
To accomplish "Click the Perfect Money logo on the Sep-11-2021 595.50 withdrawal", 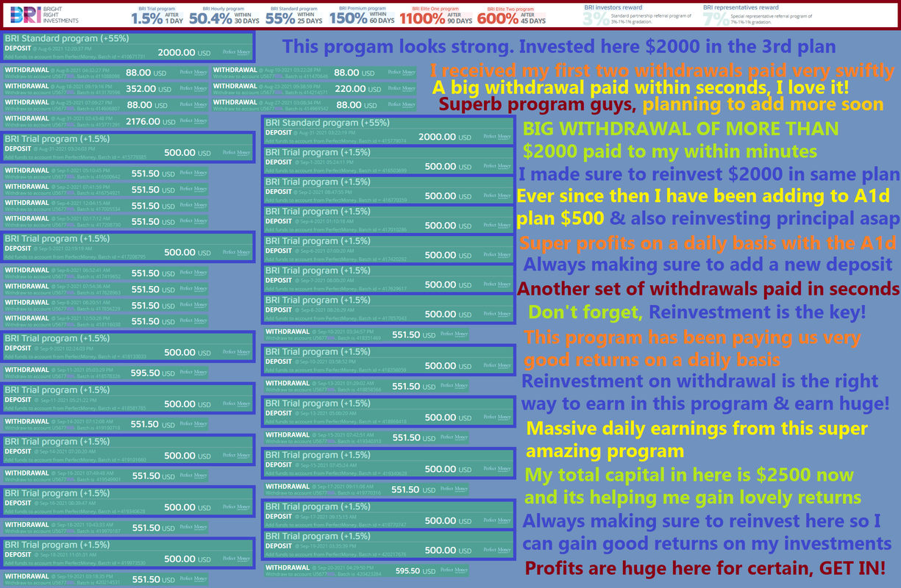I will point(193,373).
